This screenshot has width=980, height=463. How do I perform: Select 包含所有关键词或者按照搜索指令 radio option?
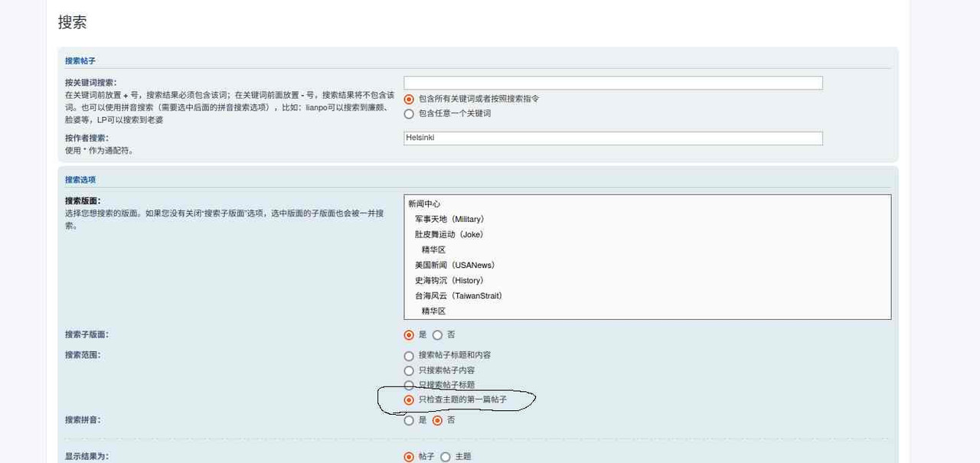point(409,99)
